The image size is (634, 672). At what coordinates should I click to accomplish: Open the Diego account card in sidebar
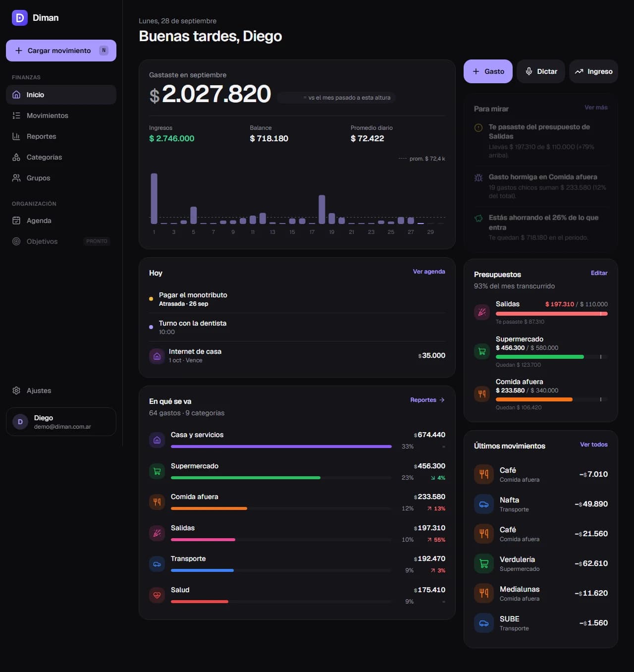(x=61, y=422)
